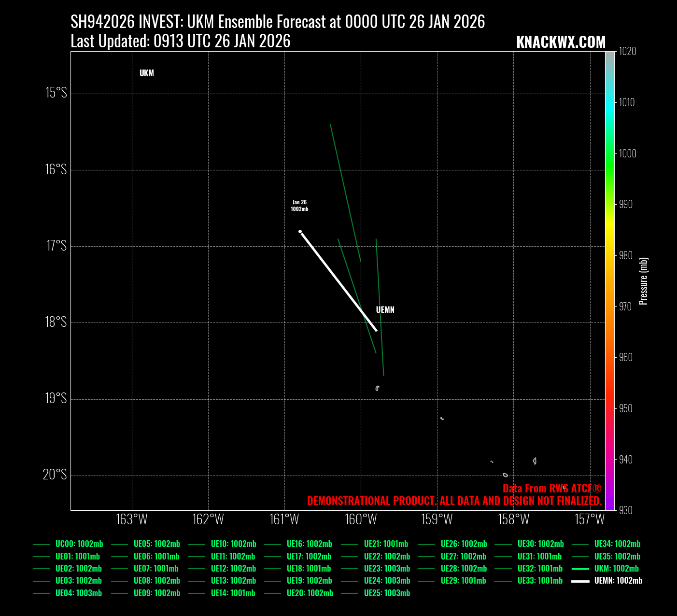Viewport: 677px width, 616px height.
Task: Click the white dot starting the UEMN track
Action: click(x=300, y=232)
